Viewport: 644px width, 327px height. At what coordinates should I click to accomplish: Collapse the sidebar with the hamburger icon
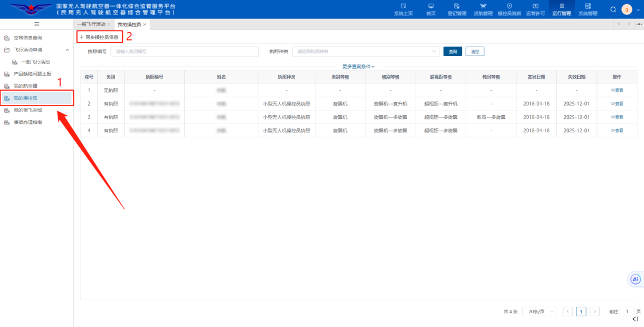(x=36, y=24)
